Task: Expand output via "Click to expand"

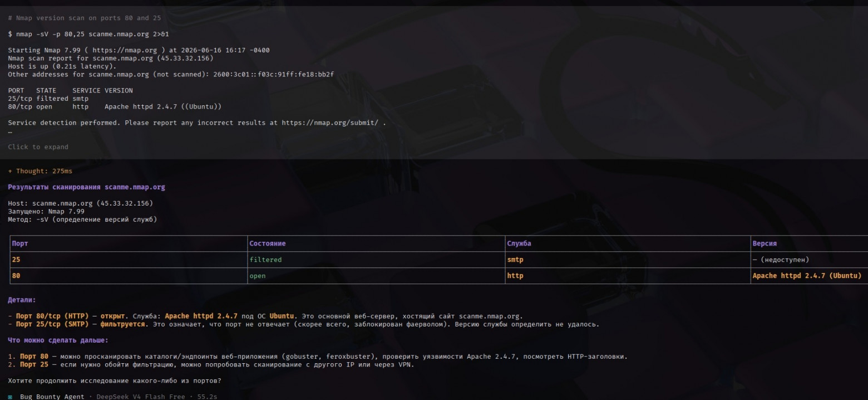Action: 38,147
